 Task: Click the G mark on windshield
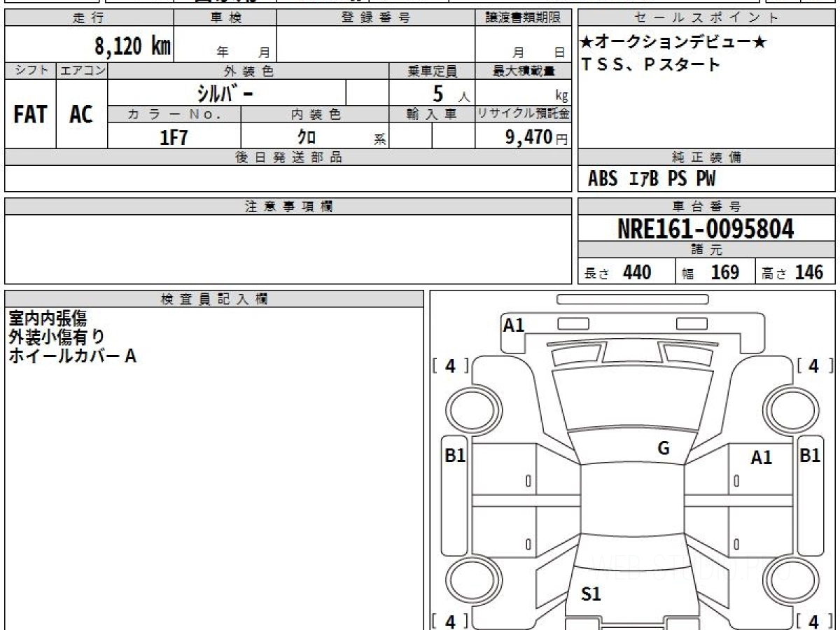click(664, 448)
